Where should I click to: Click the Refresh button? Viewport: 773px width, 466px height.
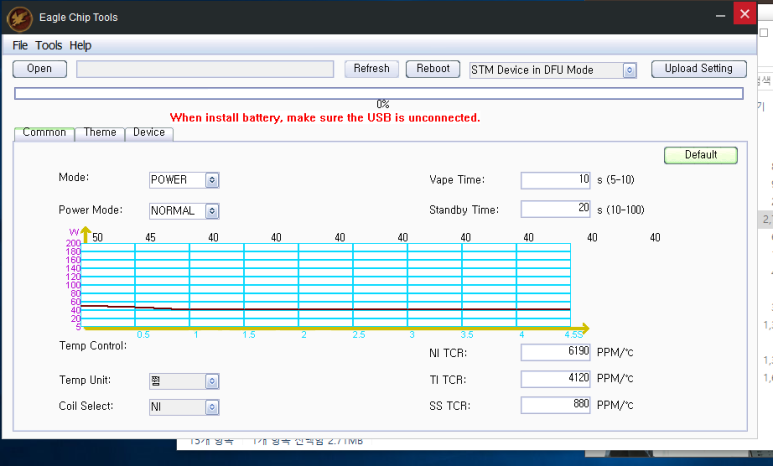coord(371,69)
